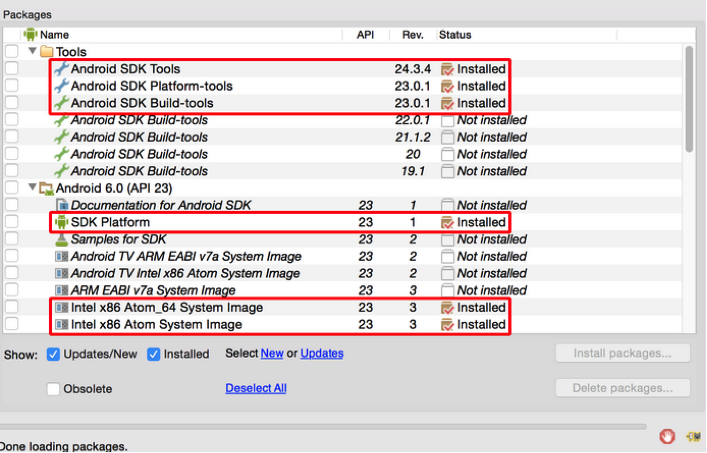Screen dimensions: 707x453
Task: Click the Android TV ARM EABI v7a image icon
Action: tap(61, 256)
